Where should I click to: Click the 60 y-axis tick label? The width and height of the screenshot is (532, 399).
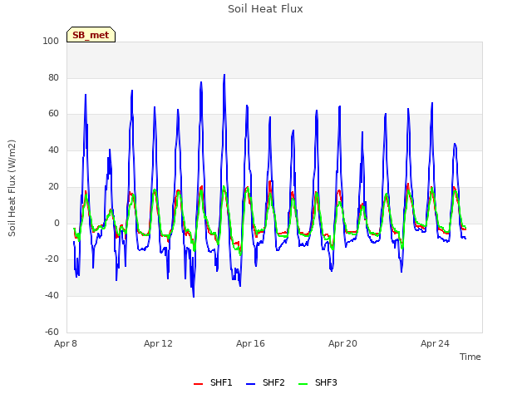[x=53, y=113]
